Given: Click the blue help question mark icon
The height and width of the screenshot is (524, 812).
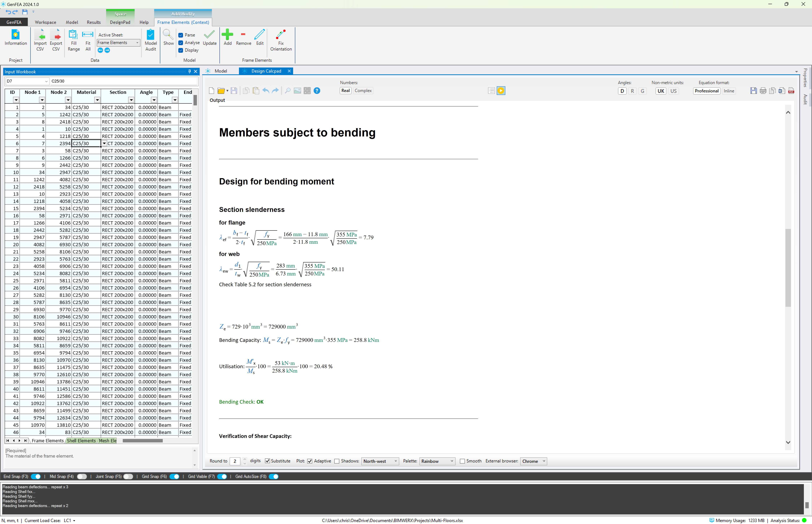Looking at the screenshot, I should (x=317, y=90).
